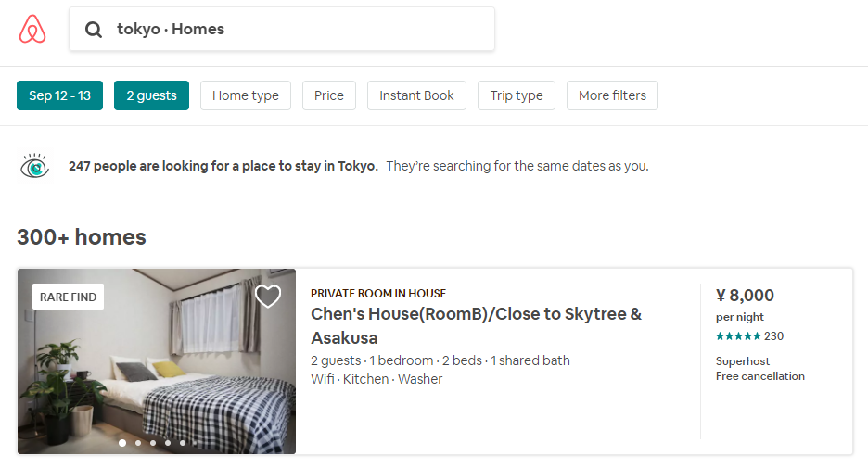This screenshot has height=468, width=868.
Task: Open the 2 guests filter
Action: pos(151,95)
